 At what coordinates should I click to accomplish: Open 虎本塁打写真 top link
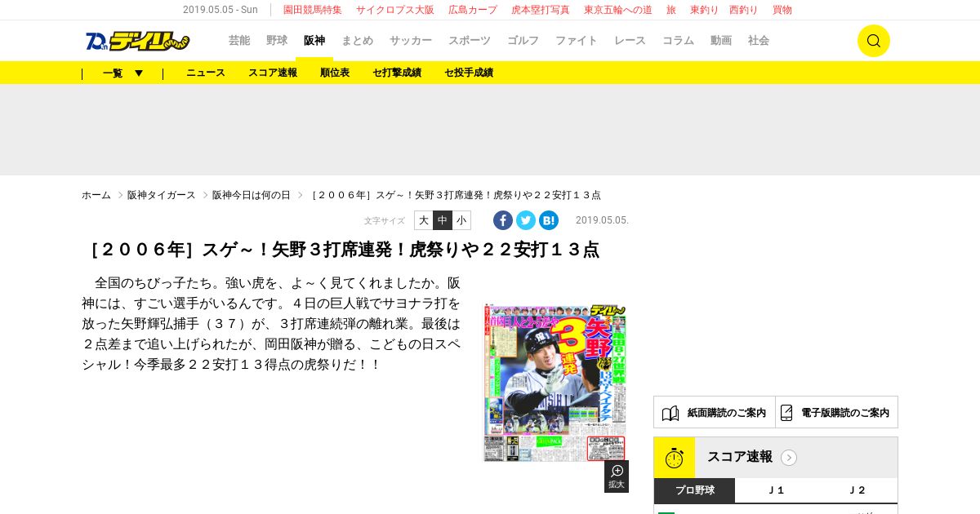pyautogui.click(x=541, y=10)
